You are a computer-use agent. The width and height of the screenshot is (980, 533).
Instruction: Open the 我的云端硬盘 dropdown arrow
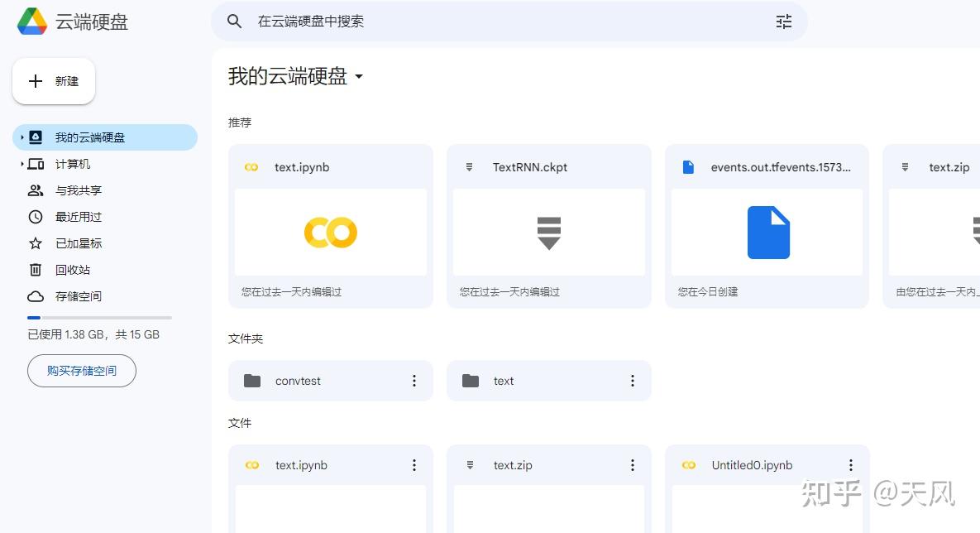coord(359,77)
